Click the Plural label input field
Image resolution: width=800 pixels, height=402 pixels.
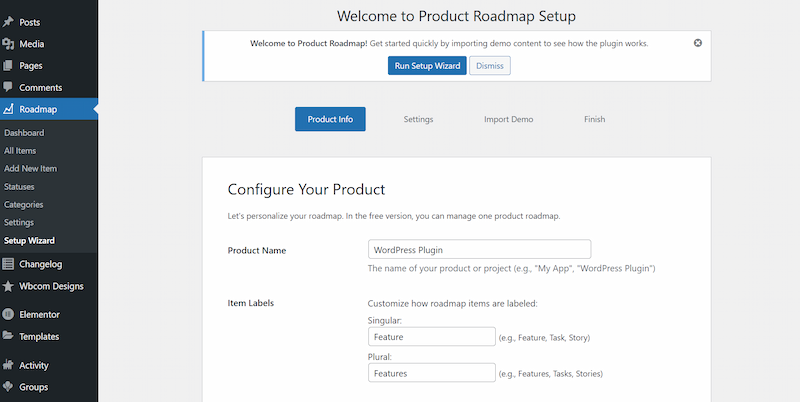431,373
